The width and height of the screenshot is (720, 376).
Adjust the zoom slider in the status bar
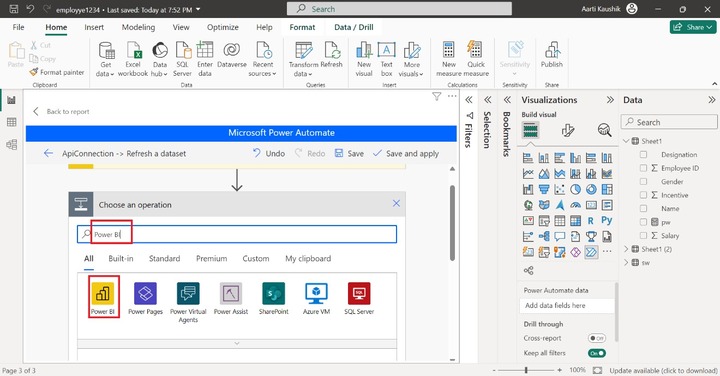point(526,370)
